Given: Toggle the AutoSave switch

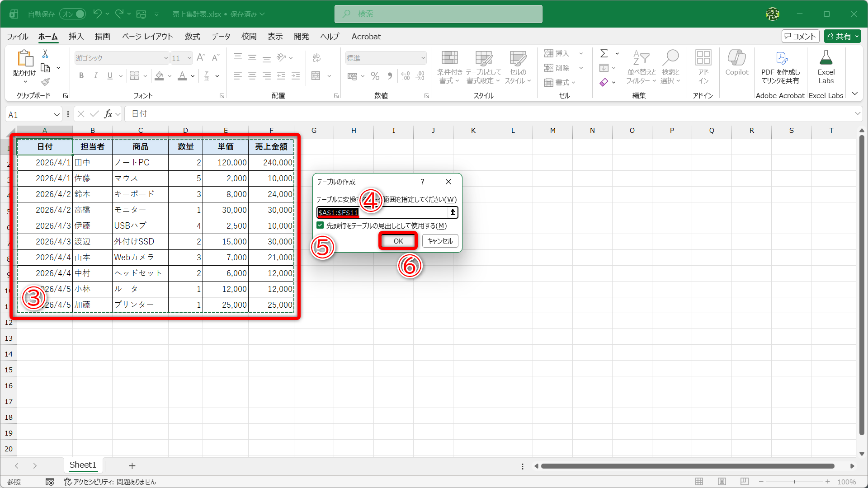Looking at the screenshot, I should tap(73, 14).
